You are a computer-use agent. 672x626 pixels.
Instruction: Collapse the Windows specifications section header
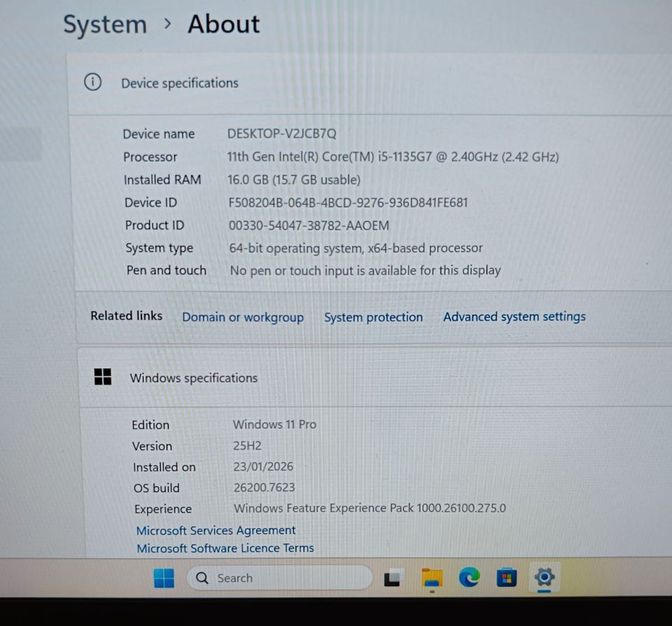[375, 377]
